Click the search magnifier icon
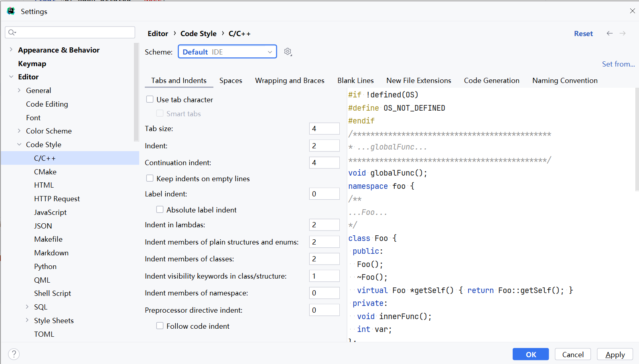This screenshot has width=639, height=364. click(x=12, y=32)
